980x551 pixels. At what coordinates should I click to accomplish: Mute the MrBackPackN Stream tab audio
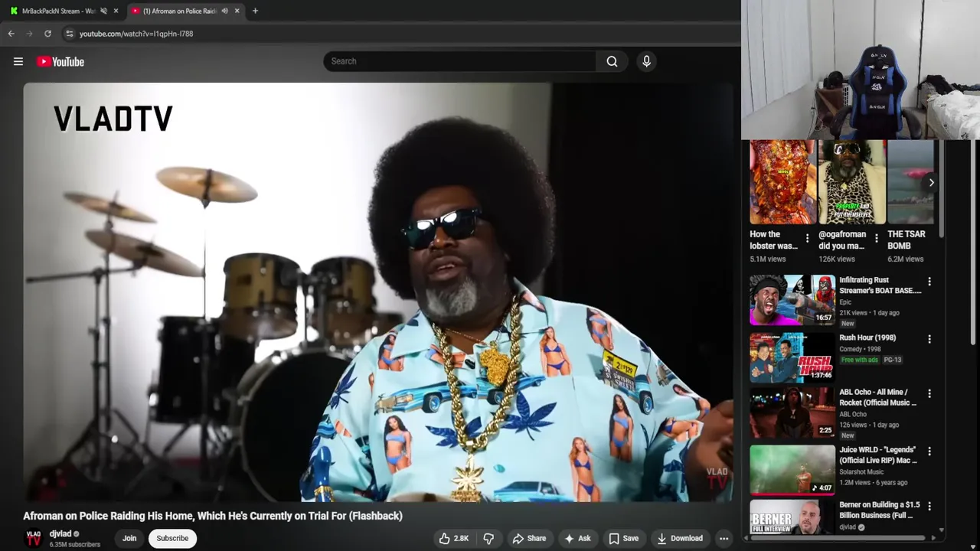coord(103,11)
